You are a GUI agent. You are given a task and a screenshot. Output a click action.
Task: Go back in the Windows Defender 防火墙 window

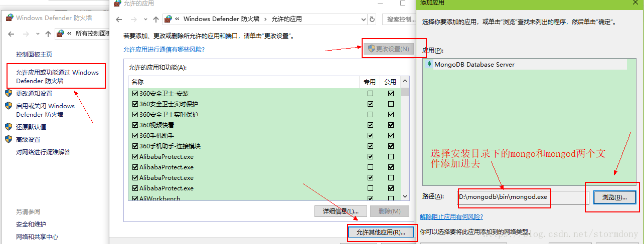coord(12,34)
